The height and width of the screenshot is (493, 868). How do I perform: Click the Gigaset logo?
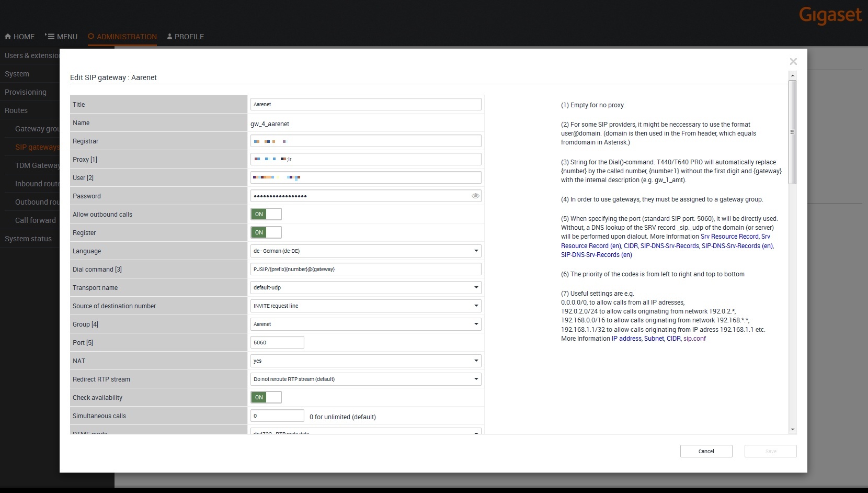point(830,15)
